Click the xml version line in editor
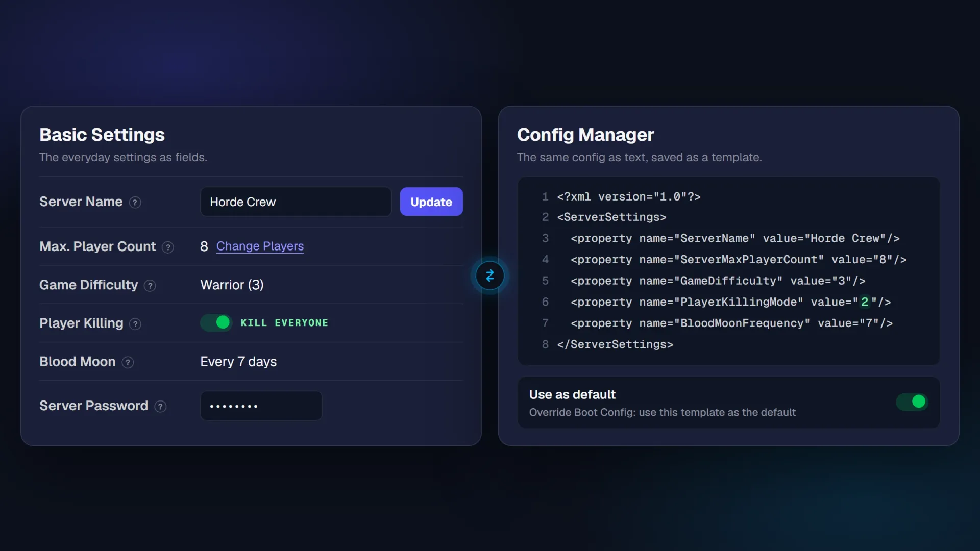Viewport: 980px width, 551px height. click(x=629, y=197)
